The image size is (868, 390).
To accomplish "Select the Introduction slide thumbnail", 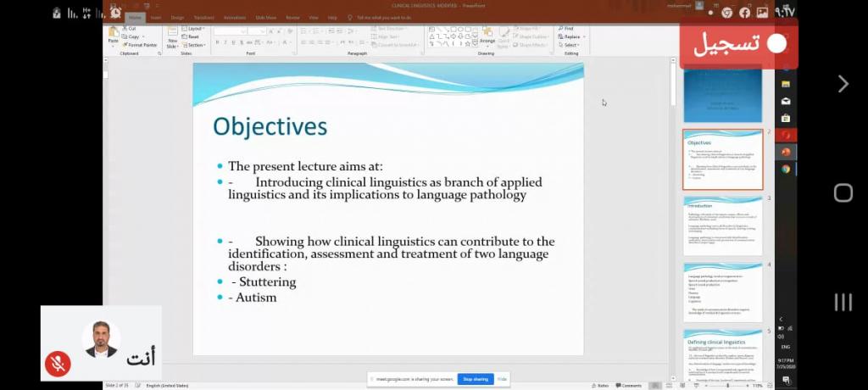I will [723, 226].
